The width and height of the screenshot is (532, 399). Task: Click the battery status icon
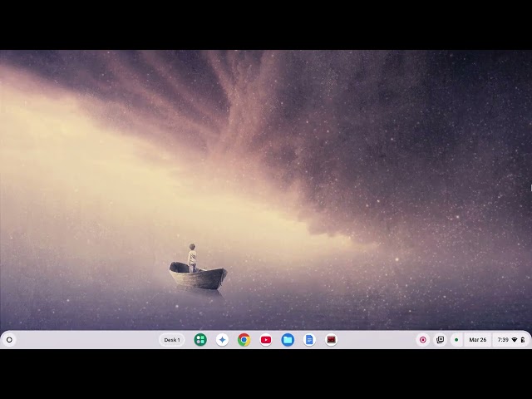point(523,340)
